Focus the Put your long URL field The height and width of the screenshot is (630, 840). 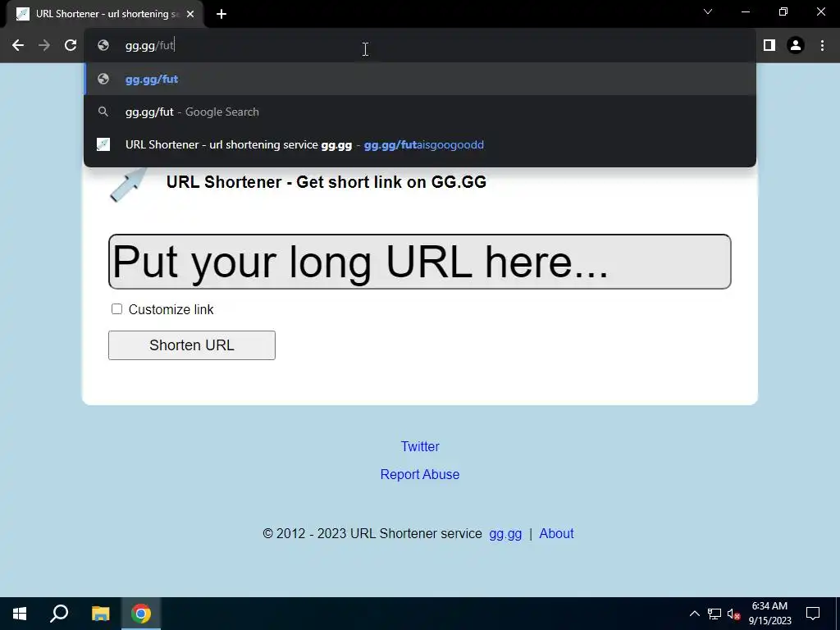(x=419, y=262)
